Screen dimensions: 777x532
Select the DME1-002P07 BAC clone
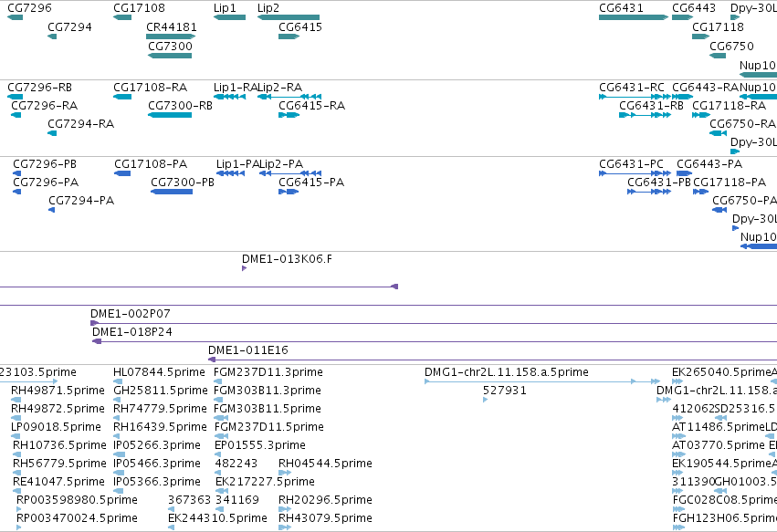click(434, 323)
